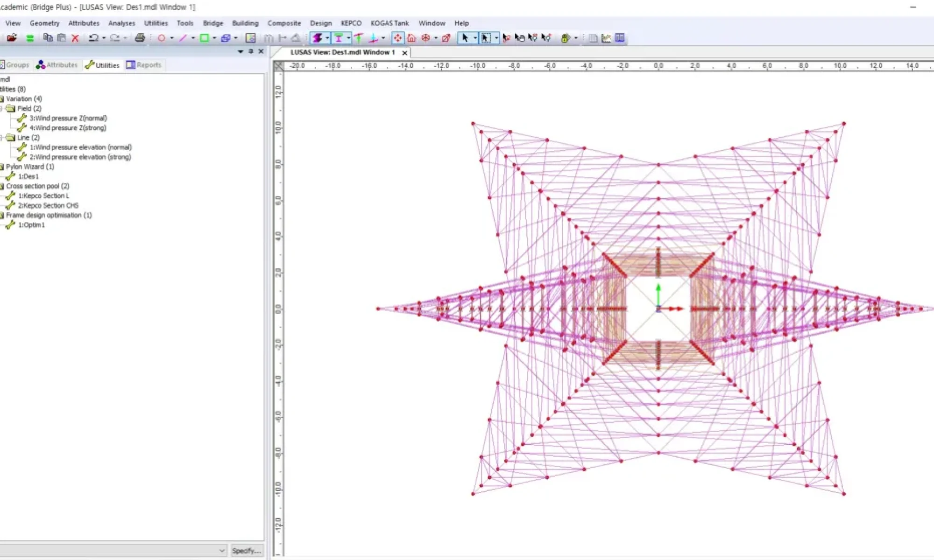Click the Open file toolbar icon
The height and width of the screenshot is (560, 934).
[12, 38]
